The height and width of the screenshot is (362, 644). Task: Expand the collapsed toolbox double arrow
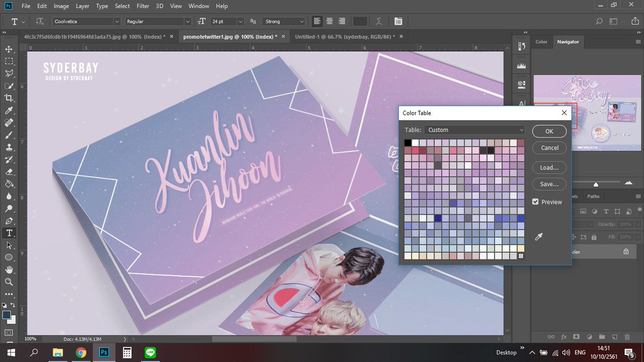tap(5, 33)
